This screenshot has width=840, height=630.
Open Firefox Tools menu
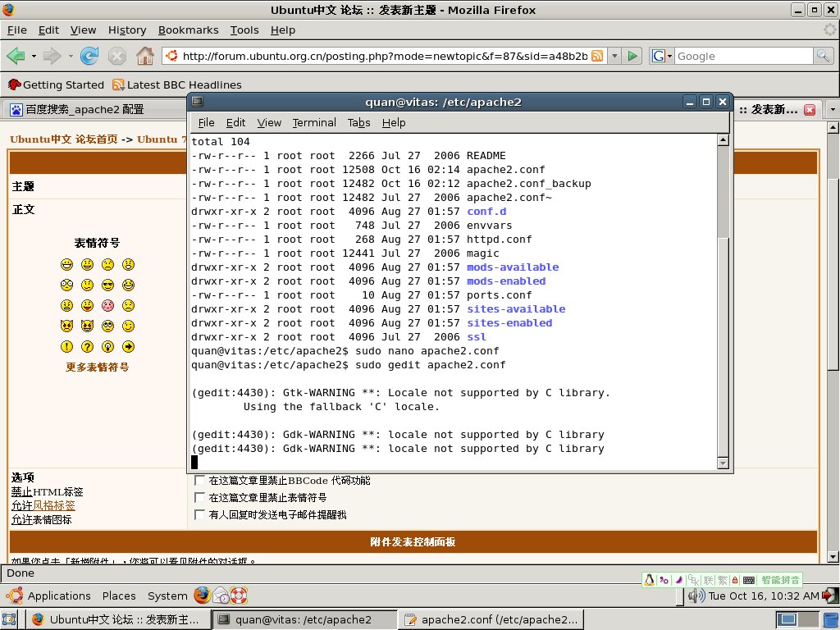(x=244, y=30)
